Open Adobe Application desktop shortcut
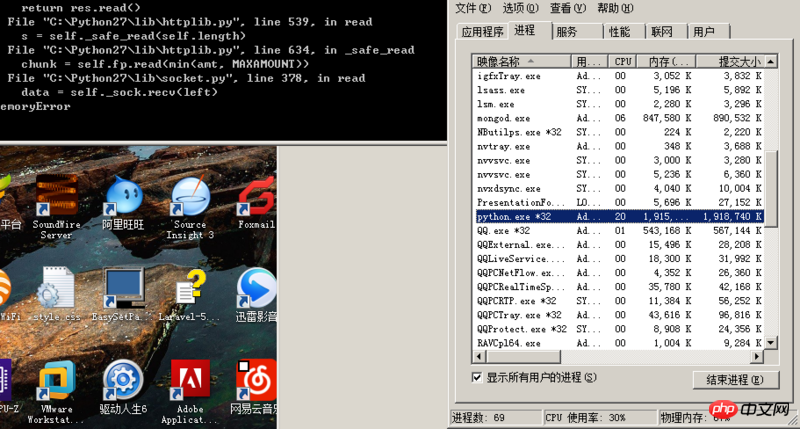 pyautogui.click(x=189, y=392)
